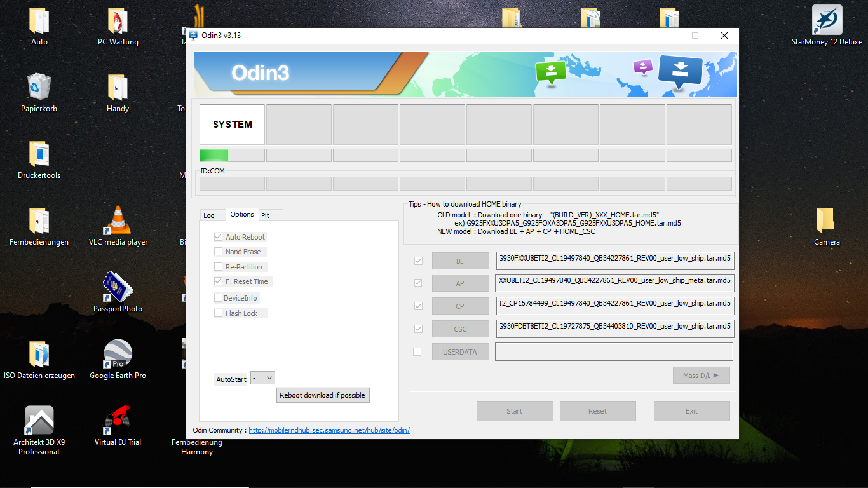Click the AP file path field
Image resolution: width=868 pixels, height=488 pixels.
pos(614,283)
